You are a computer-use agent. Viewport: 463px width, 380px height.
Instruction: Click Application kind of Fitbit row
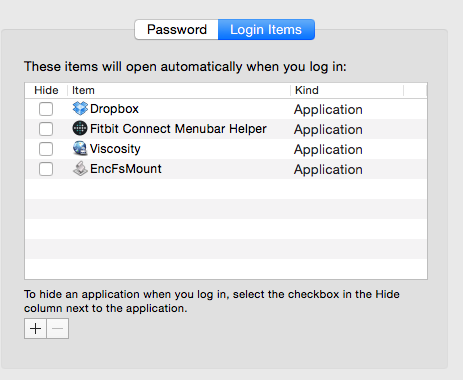click(328, 129)
